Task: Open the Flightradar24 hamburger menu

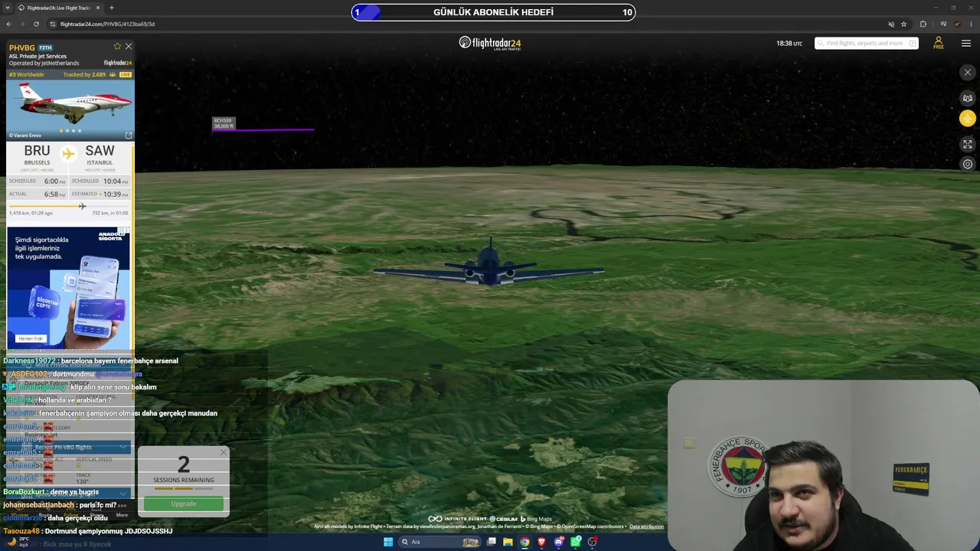Action: (x=965, y=43)
